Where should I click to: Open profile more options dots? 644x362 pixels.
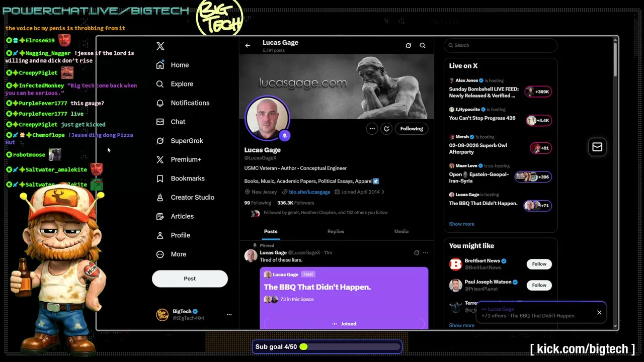coord(372,129)
